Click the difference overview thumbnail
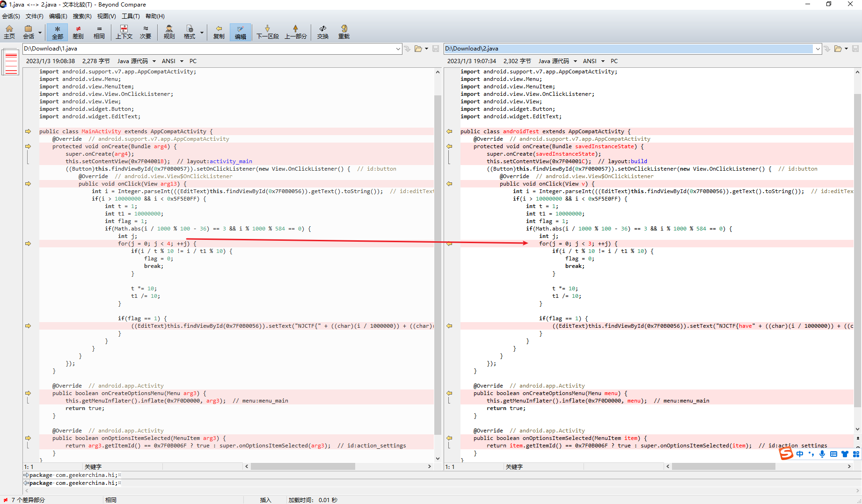Viewport: 862px width, 504px height. tap(11, 63)
